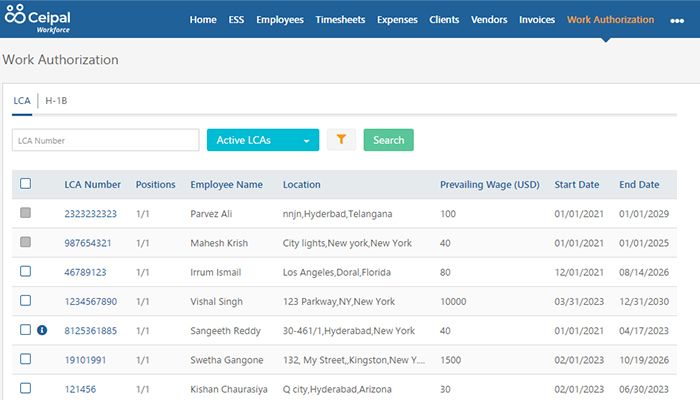This screenshot has width=700, height=400.
Task: Open the Timesheets menu
Action: point(340,19)
